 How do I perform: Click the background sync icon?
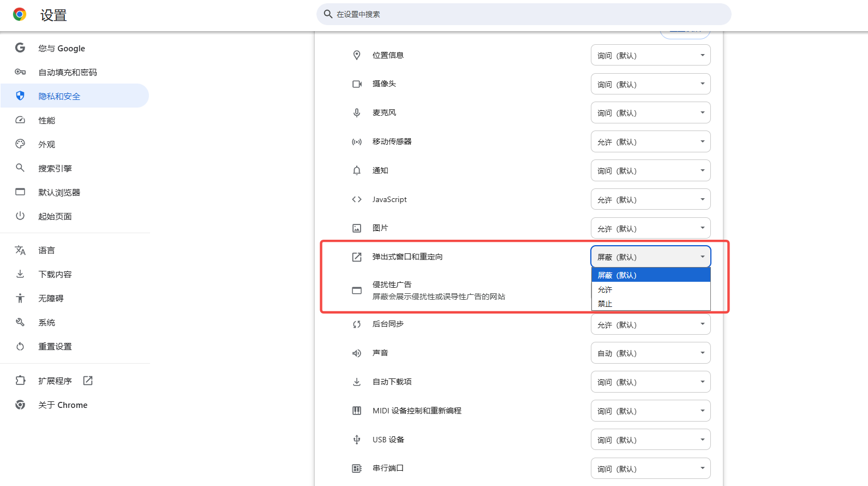pyautogui.click(x=357, y=324)
